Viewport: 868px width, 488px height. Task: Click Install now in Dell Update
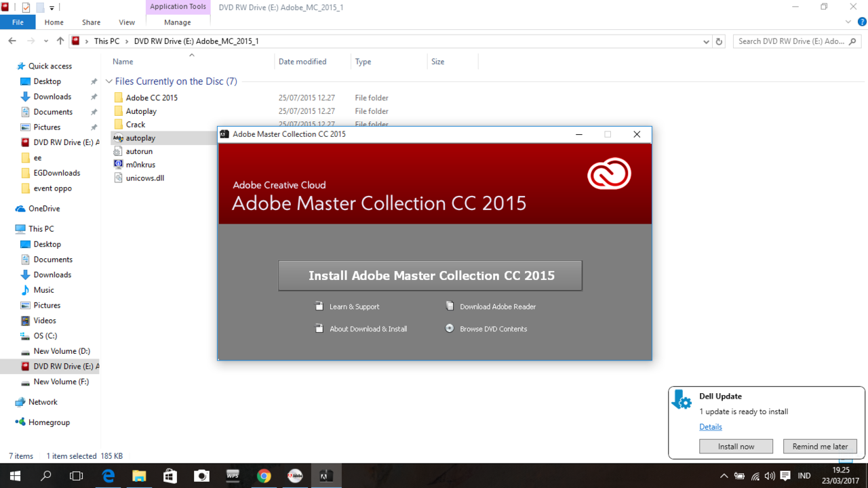click(736, 447)
